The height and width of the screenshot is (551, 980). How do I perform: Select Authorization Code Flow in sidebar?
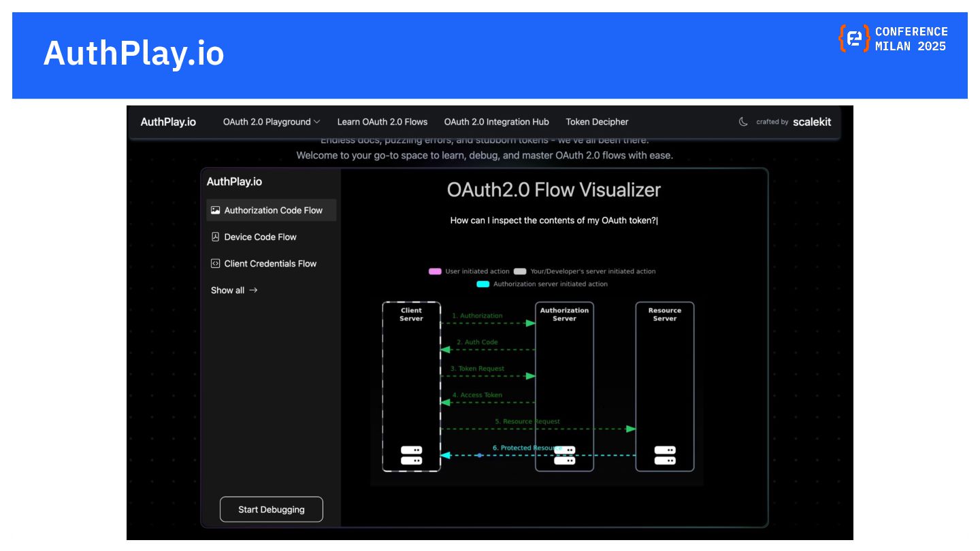click(272, 210)
